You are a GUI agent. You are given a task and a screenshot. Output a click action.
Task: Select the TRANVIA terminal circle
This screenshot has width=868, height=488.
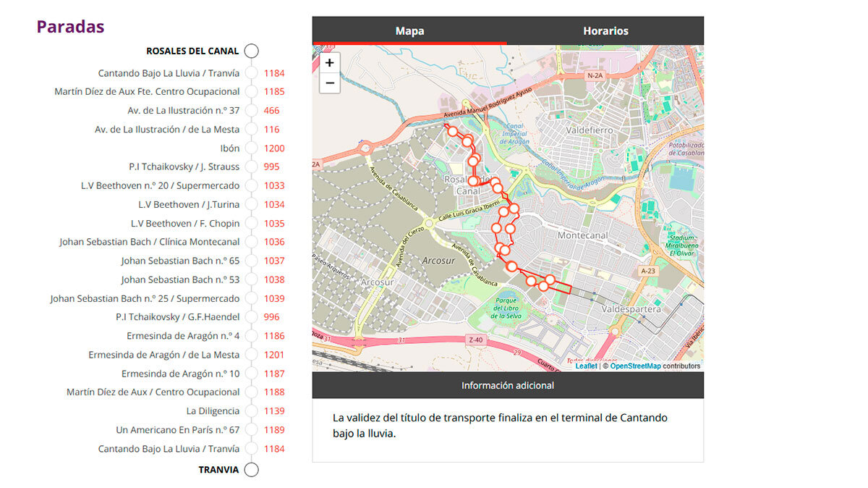pyautogui.click(x=251, y=470)
